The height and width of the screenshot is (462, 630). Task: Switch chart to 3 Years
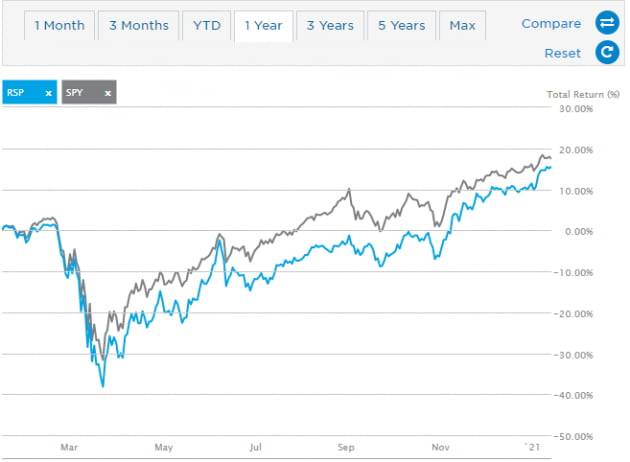329,25
